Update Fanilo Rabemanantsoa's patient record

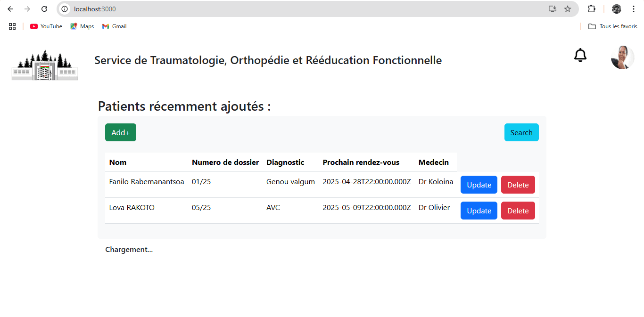coord(479,185)
